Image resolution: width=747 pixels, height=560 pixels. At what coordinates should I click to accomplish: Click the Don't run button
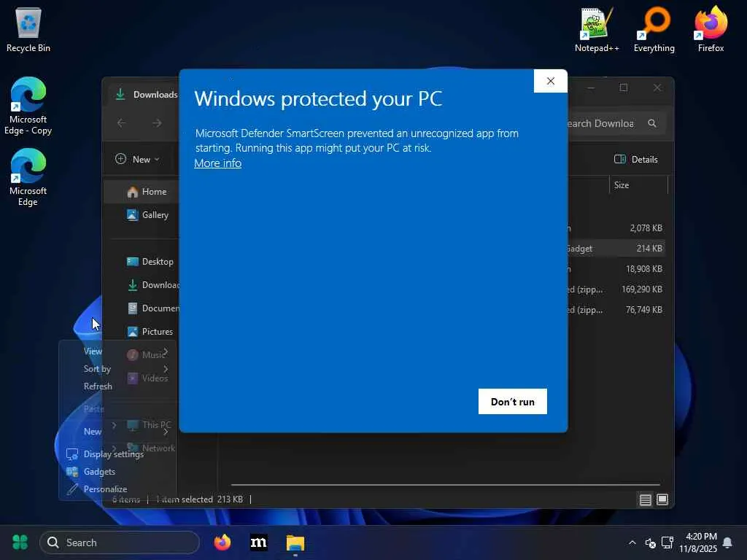(x=513, y=402)
